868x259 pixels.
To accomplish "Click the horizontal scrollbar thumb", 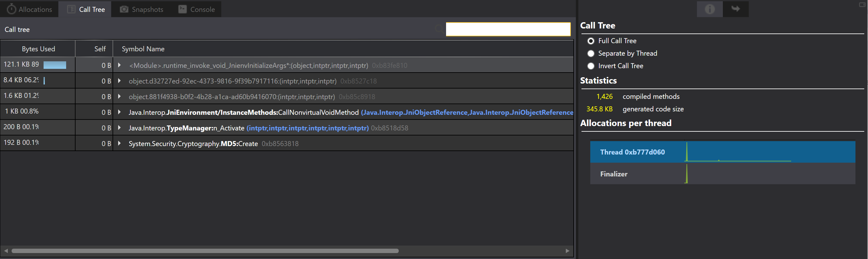I will (x=205, y=251).
